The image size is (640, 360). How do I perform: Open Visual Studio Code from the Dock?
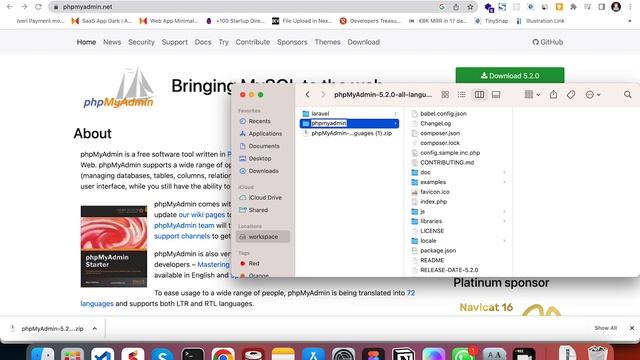point(102,354)
